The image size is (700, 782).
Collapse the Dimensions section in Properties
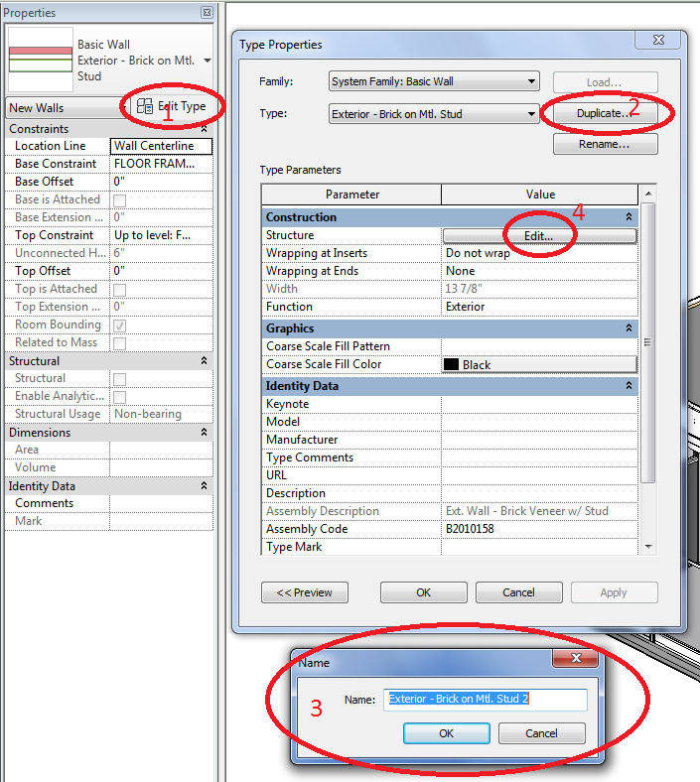(205, 432)
